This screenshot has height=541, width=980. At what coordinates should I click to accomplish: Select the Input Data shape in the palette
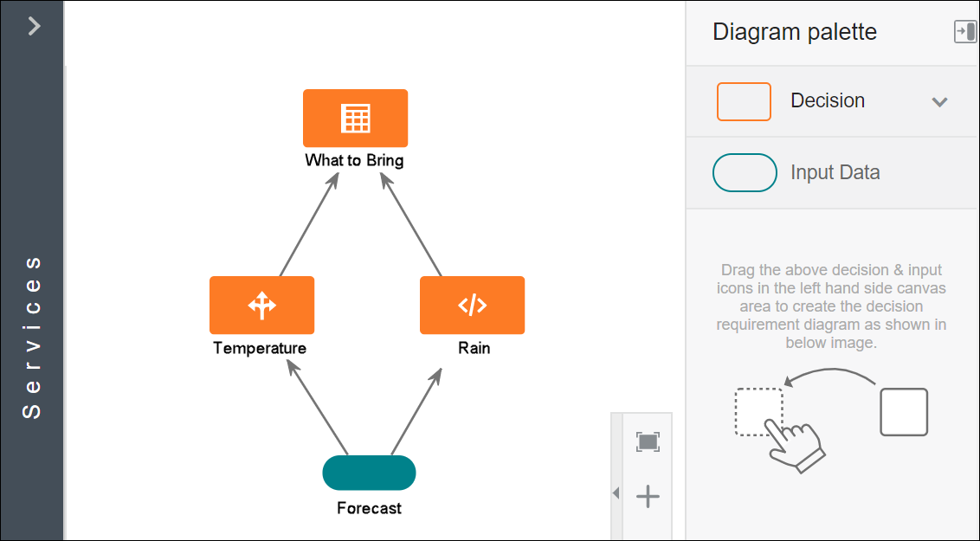[745, 172]
